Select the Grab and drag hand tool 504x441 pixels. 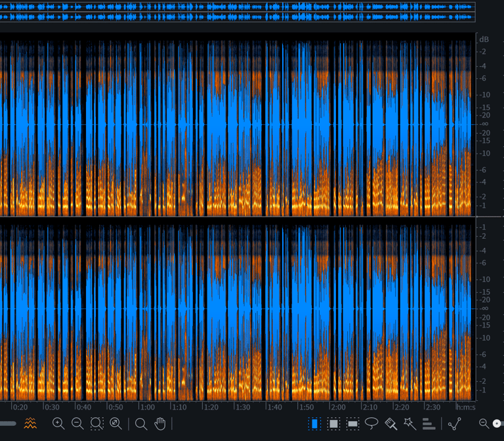tap(159, 424)
